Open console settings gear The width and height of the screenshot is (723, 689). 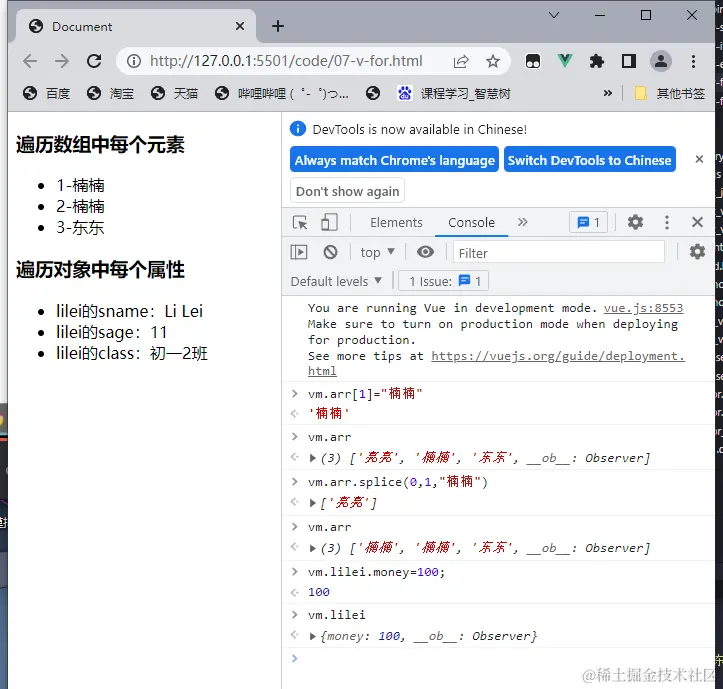pos(697,252)
